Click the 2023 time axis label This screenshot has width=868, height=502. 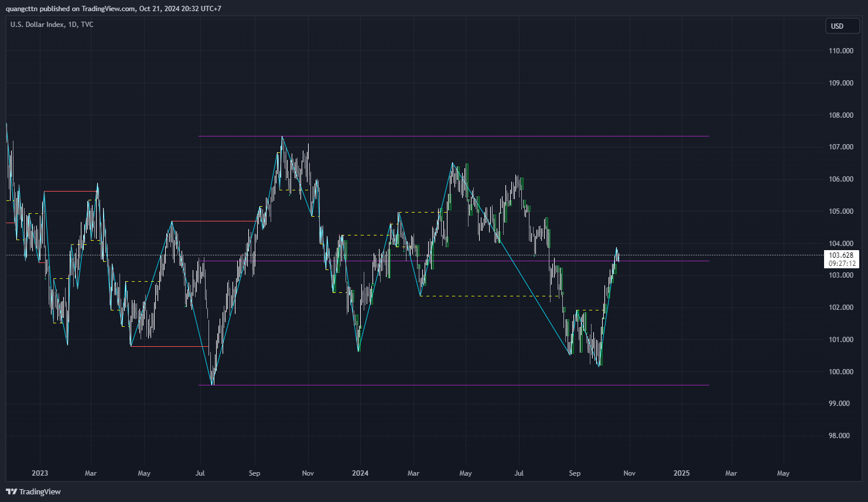coord(40,473)
